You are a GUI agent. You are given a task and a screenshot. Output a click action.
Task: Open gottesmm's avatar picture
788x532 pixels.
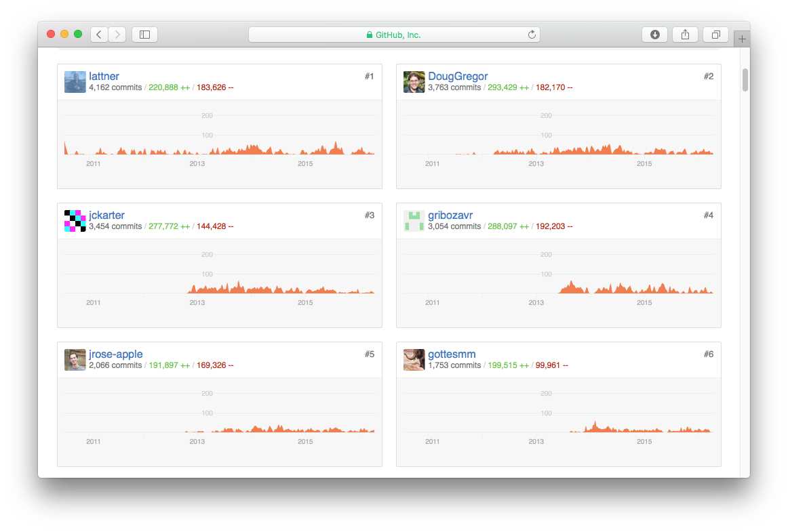tap(414, 360)
